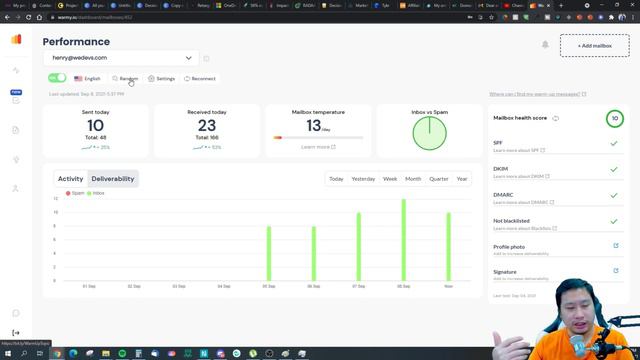Toggle the Spam series in chart legend

(x=75, y=193)
